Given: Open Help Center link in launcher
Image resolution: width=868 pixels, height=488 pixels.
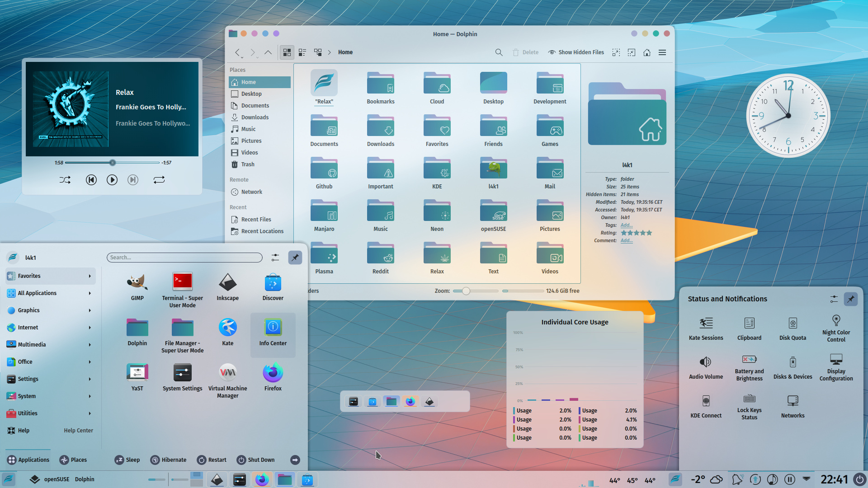Looking at the screenshot, I should (x=78, y=431).
